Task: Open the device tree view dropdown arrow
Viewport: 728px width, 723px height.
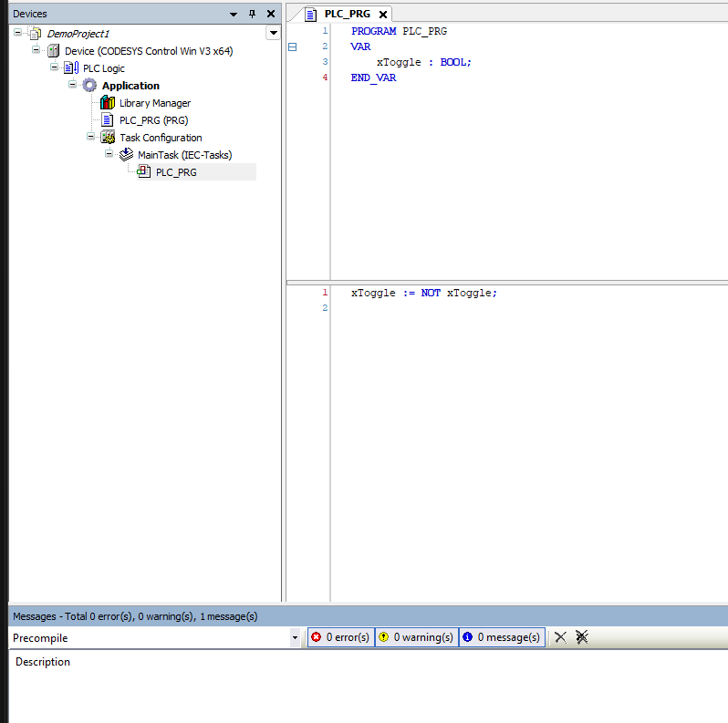Action: [273, 33]
